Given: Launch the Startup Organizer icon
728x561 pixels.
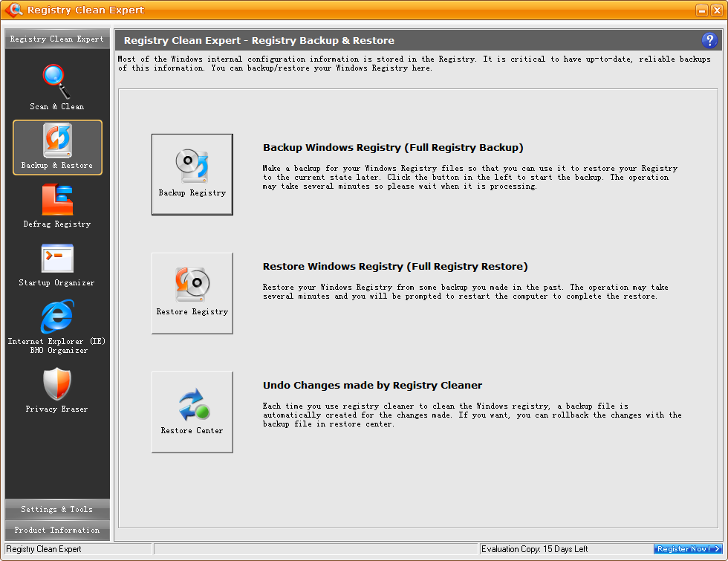Looking at the screenshot, I should [x=57, y=259].
